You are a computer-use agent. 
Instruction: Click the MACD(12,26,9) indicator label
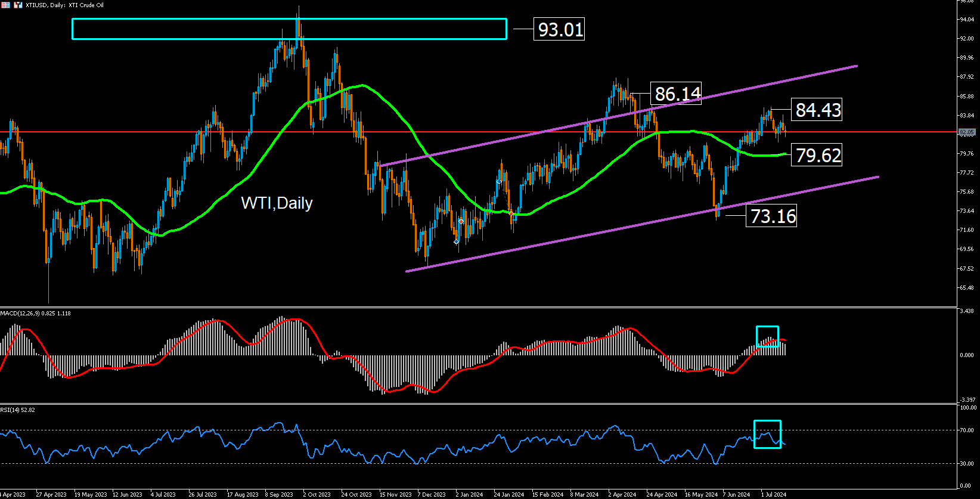pyautogui.click(x=35, y=313)
